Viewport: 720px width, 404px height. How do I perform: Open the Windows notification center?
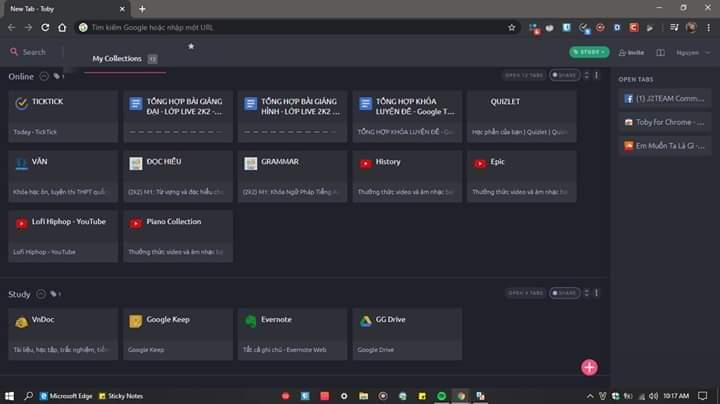pyautogui.click(x=702, y=396)
